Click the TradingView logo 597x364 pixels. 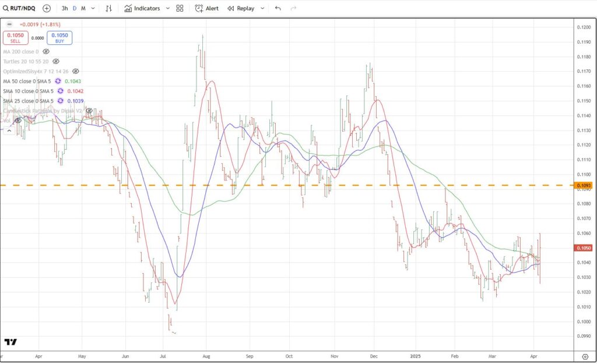(x=10, y=342)
